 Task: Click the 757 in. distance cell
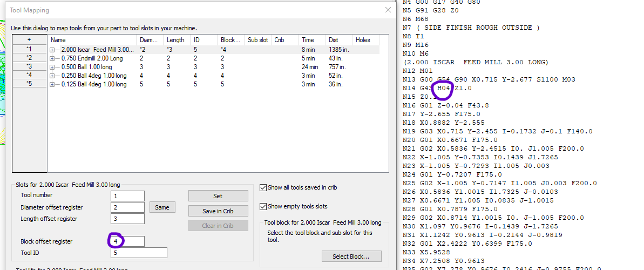coord(336,67)
